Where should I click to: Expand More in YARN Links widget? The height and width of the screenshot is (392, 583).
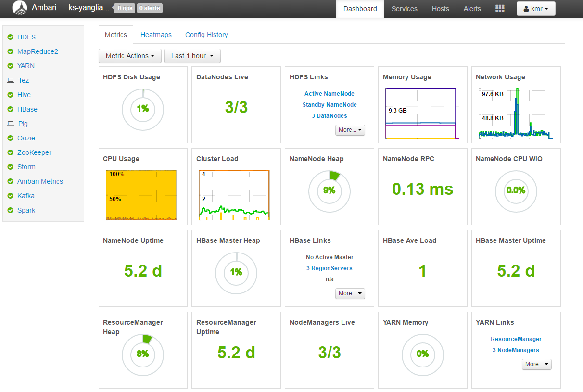(x=536, y=364)
